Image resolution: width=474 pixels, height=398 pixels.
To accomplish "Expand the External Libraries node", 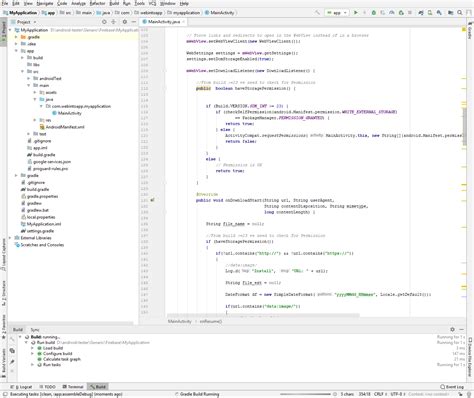I will coord(10,238).
